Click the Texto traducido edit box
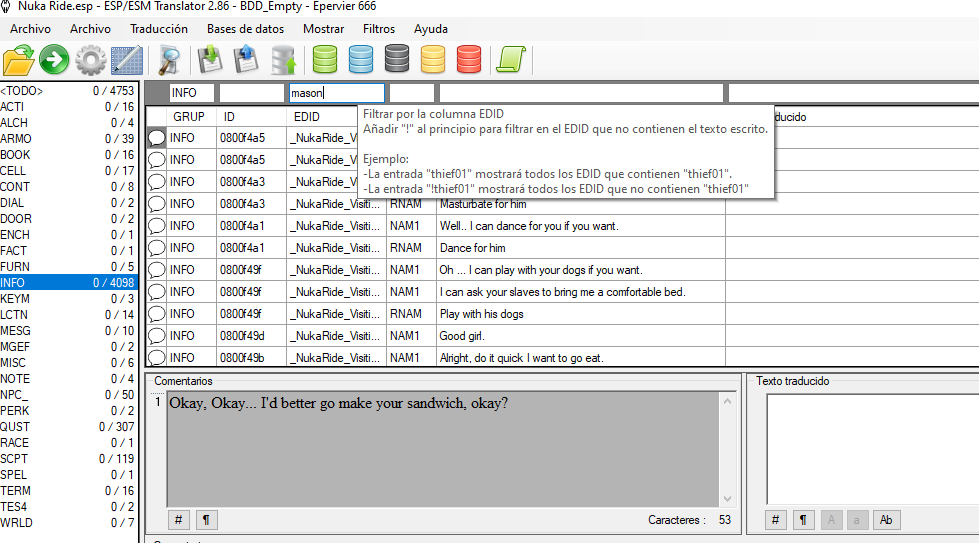Image resolution: width=979 pixels, height=543 pixels. [x=873, y=449]
